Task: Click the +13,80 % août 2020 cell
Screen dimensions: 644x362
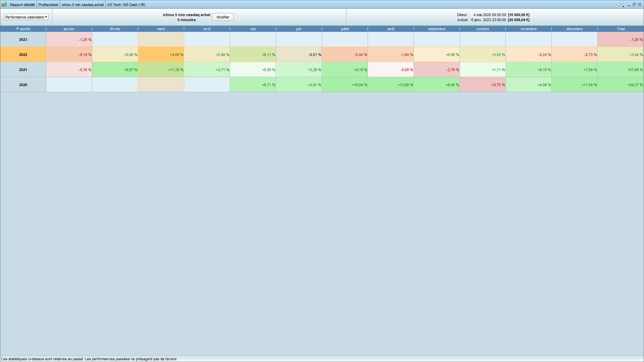Action: [391, 85]
